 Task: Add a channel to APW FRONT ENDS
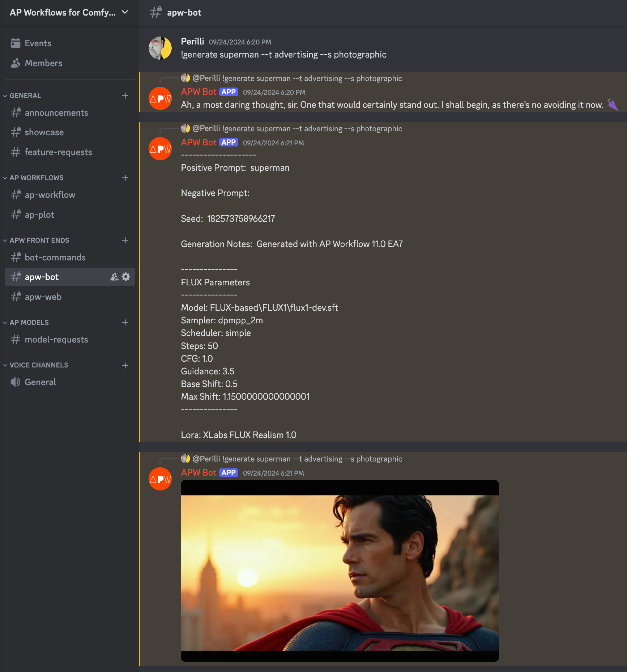(125, 240)
